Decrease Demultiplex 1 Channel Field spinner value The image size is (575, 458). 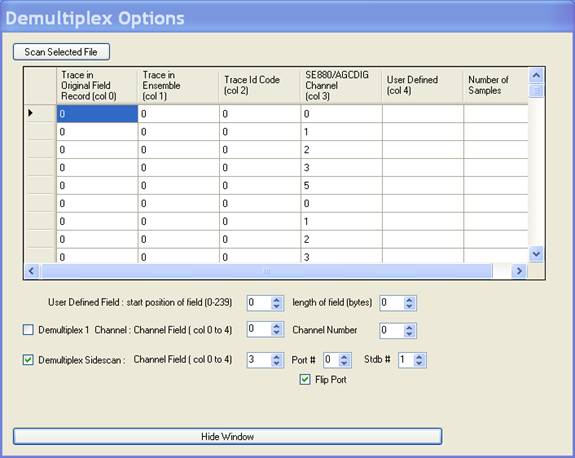click(276, 333)
